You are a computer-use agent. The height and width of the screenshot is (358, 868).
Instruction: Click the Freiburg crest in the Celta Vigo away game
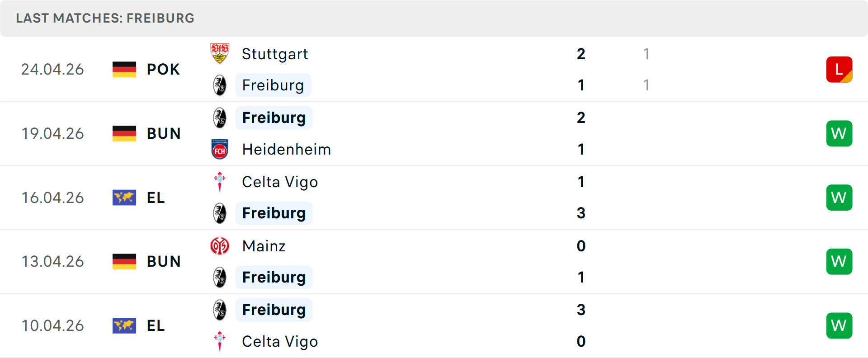220,213
